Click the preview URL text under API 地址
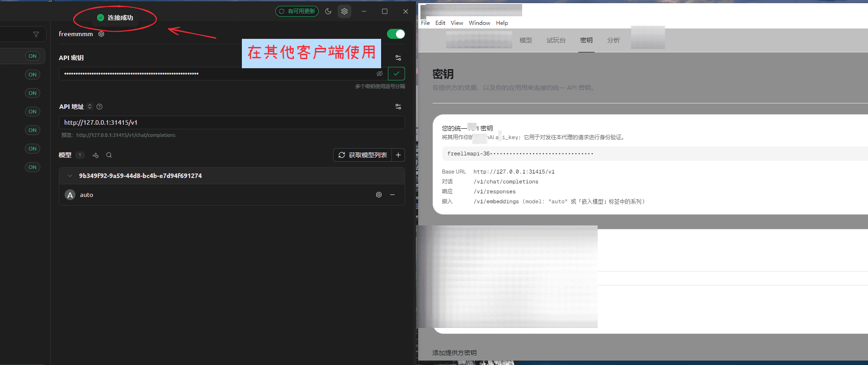868x365 pixels. click(126, 135)
